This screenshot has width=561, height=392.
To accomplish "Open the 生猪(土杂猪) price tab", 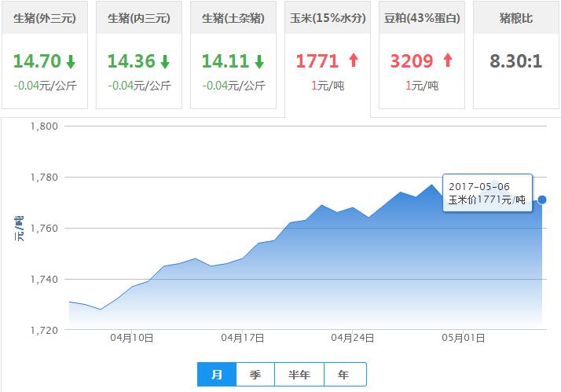I will click(233, 54).
